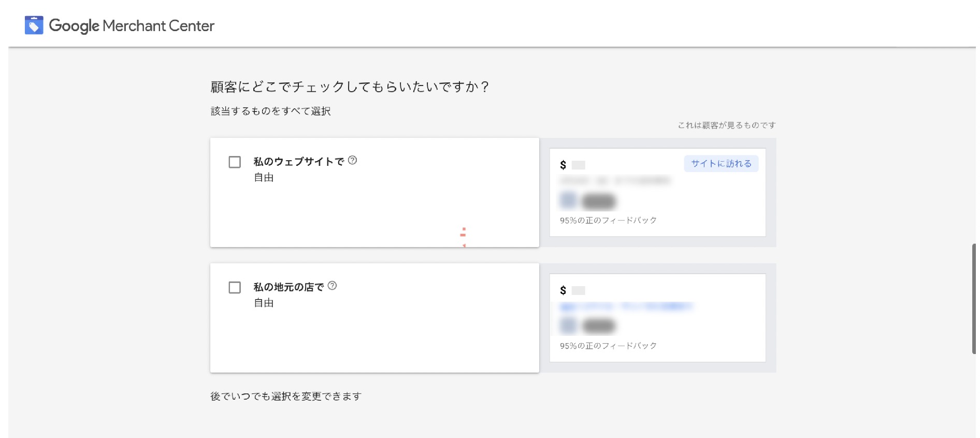Click dollar sign in local store preview card
980x438 pixels.
pos(563,291)
